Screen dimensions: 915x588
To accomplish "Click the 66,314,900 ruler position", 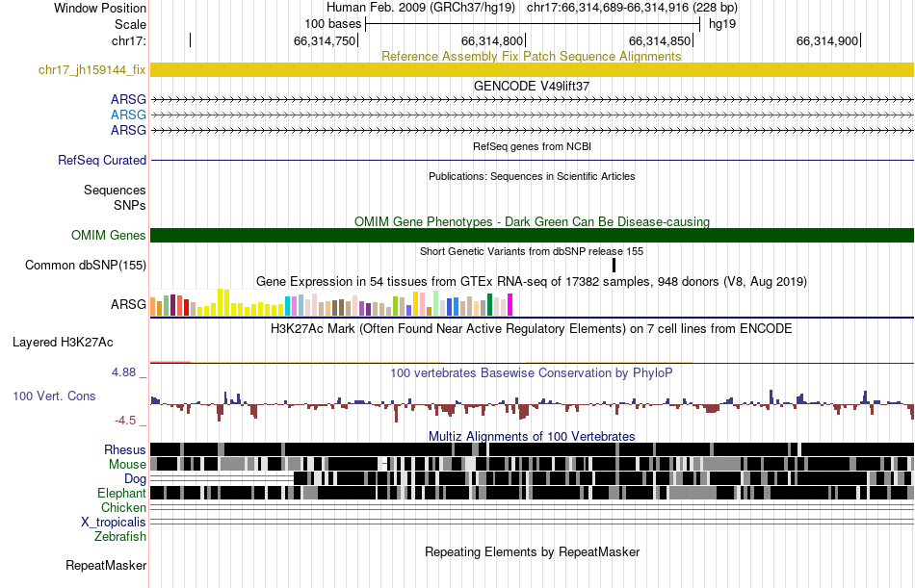I will [827, 40].
